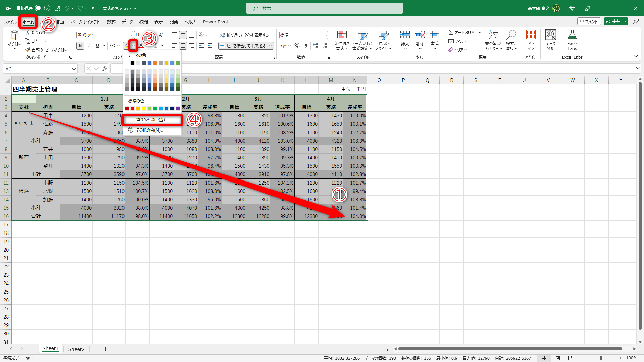Switch to Data (データ) tab
The image size is (644, 362).
pos(127,22)
